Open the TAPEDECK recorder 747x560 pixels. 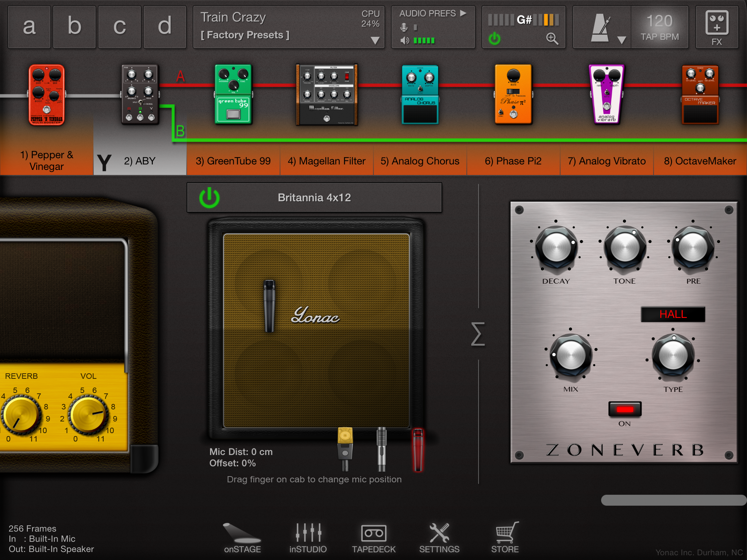(373, 538)
